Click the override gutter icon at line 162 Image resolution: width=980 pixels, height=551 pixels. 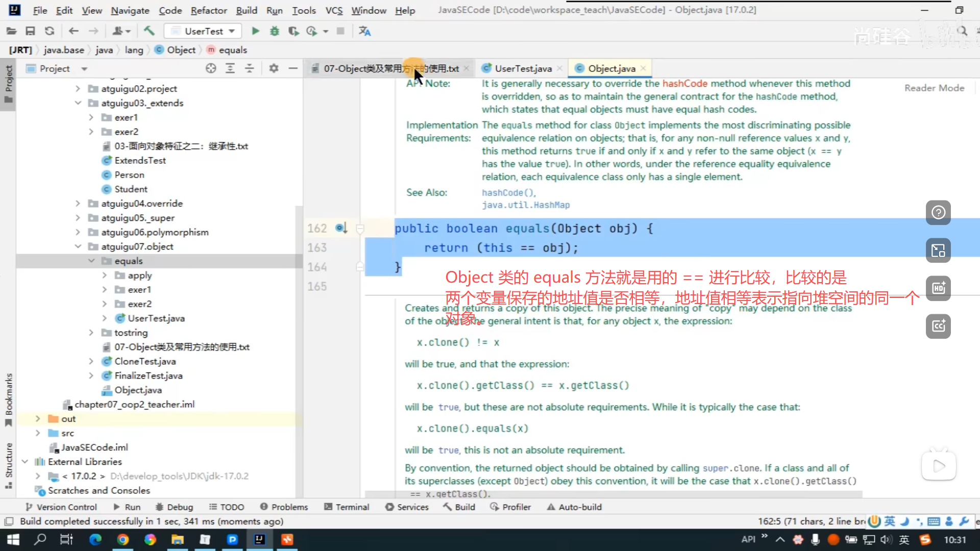click(x=341, y=228)
